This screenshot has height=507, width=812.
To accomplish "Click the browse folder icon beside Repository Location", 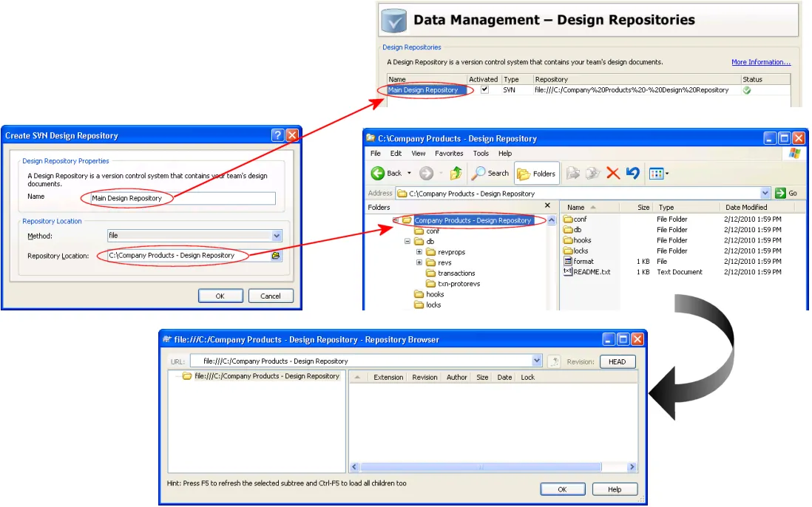I will (276, 256).
